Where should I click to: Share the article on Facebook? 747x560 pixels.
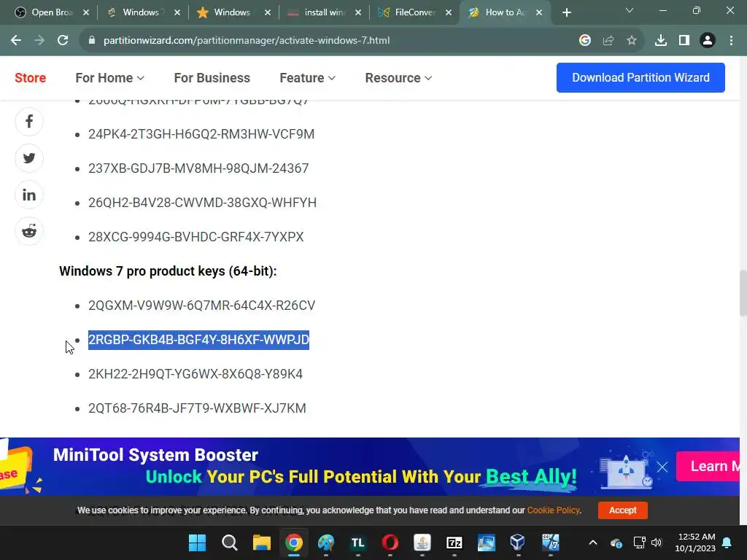29,122
